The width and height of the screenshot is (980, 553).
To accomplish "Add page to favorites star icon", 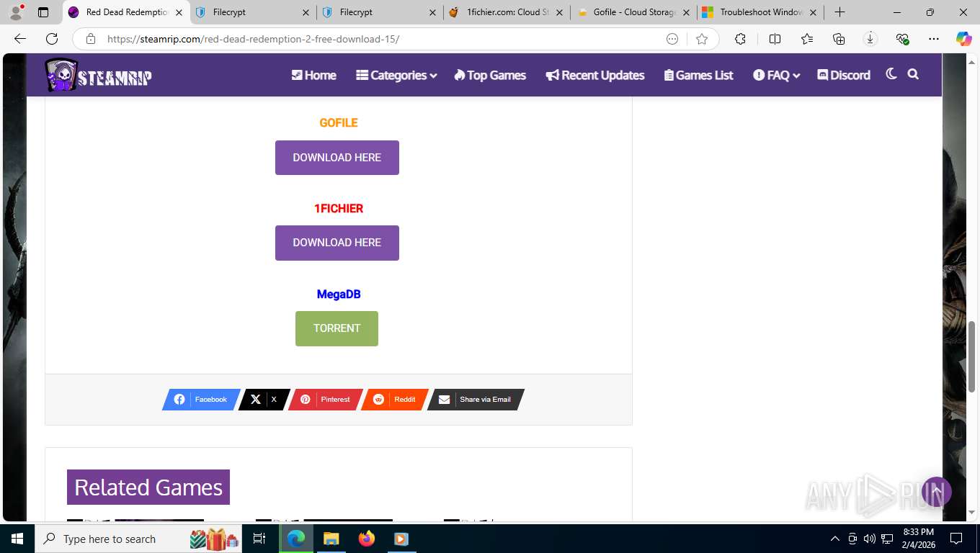I will (701, 39).
